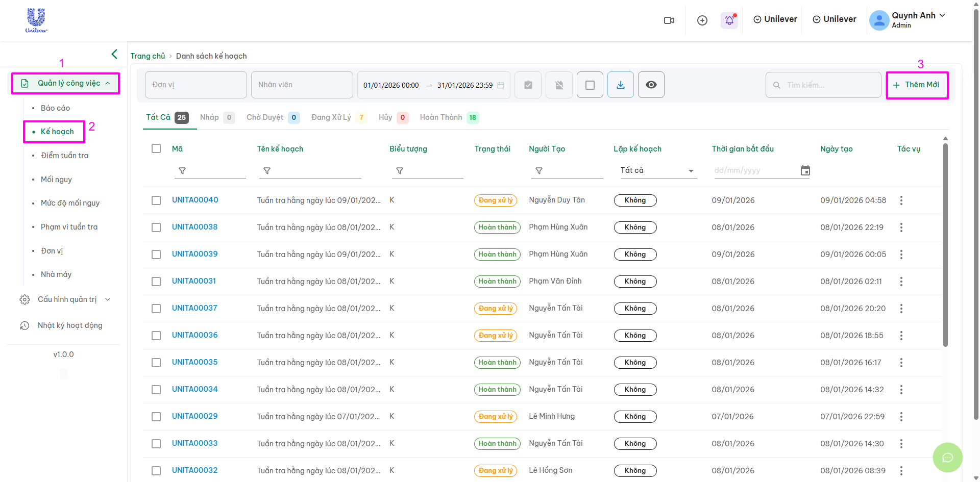Select the checkbox for row UNITA00037
980x482 pixels.
tap(156, 309)
